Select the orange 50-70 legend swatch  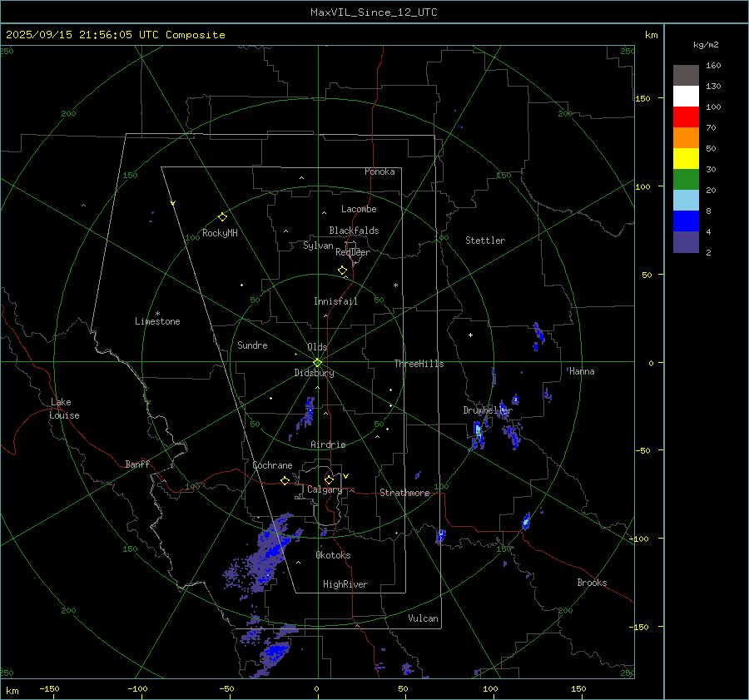coord(686,138)
